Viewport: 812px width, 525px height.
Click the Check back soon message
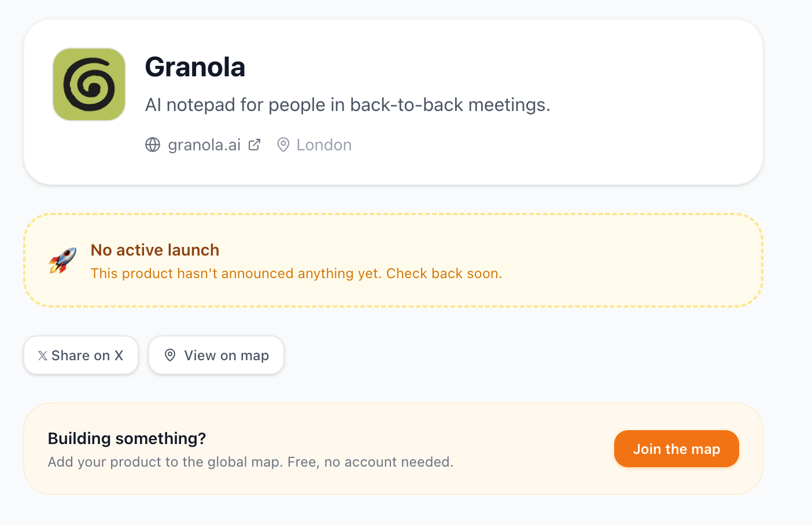pos(444,273)
